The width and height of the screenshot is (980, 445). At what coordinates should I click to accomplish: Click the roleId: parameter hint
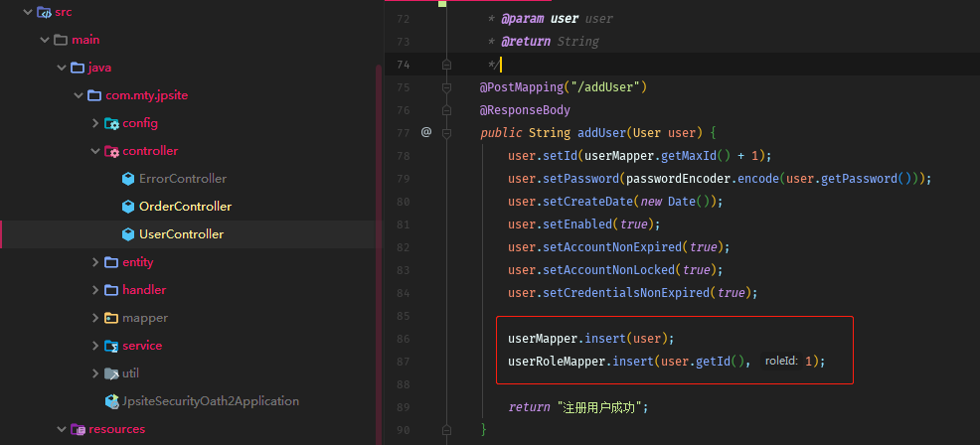coord(780,362)
